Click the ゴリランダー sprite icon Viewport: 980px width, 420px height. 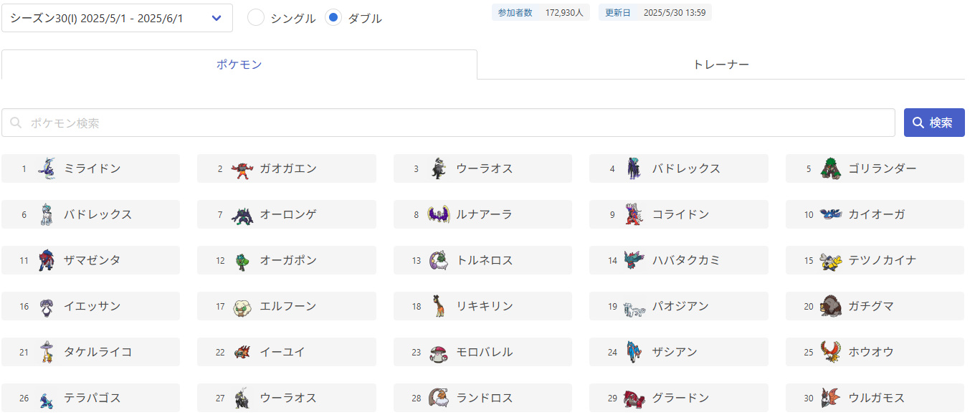click(831, 168)
